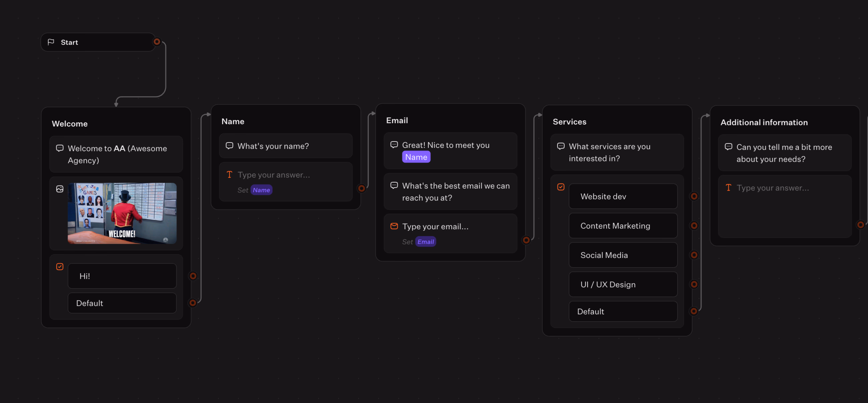This screenshot has height=403, width=868.
Task: Select the "UI / UX Design" choice
Action: pyautogui.click(x=623, y=284)
